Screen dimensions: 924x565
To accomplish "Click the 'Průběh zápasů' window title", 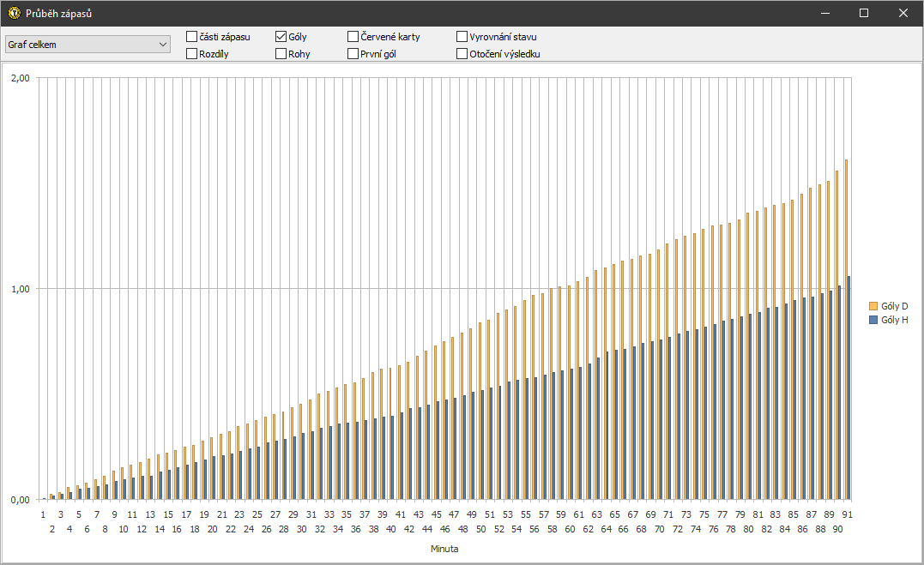I will click(59, 14).
